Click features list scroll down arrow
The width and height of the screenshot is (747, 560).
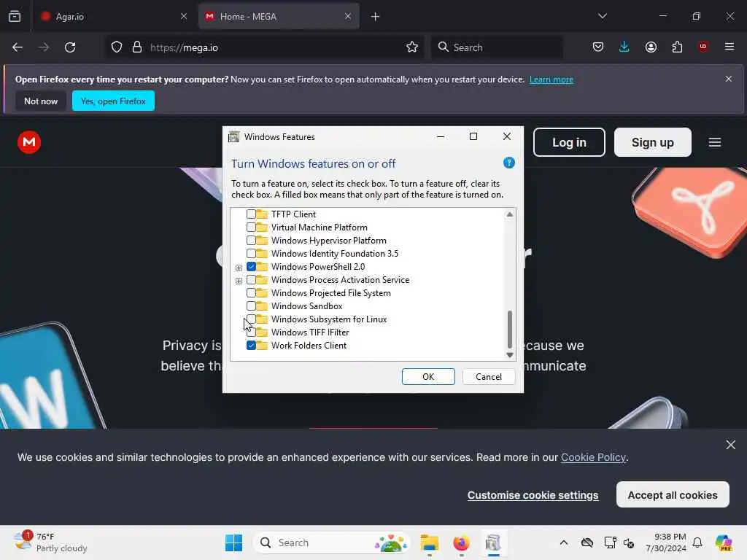(x=510, y=355)
